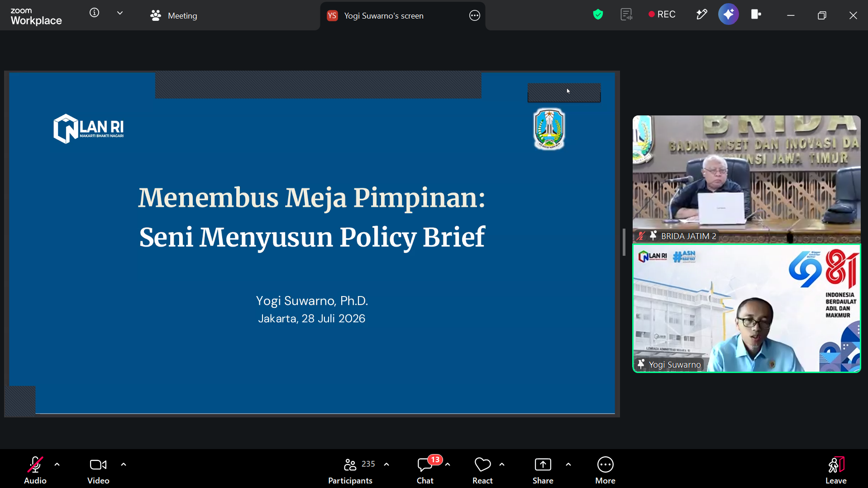Screen dimensions: 868x488
Task: Click the Leave meeting button
Action: (x=836, y=470)
